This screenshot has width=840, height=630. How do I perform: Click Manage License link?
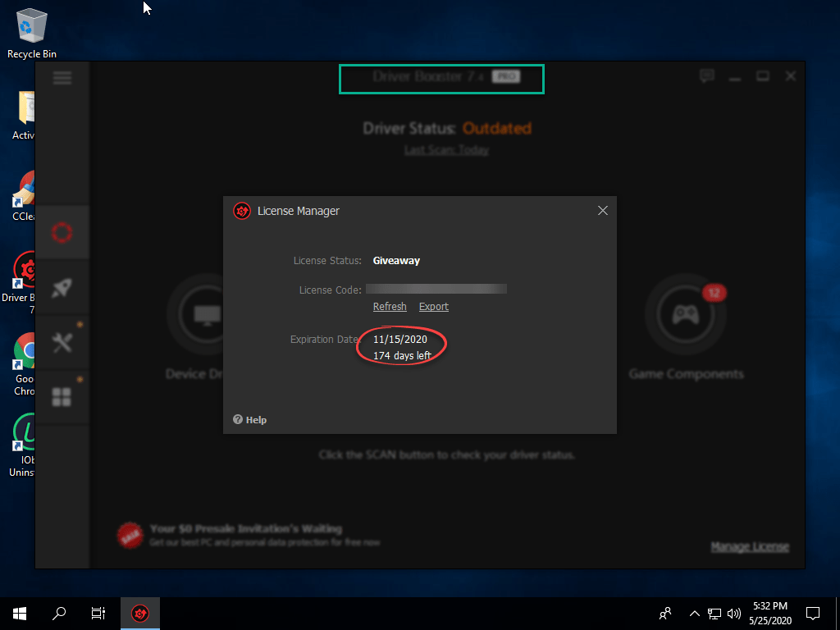pos(750,547)
